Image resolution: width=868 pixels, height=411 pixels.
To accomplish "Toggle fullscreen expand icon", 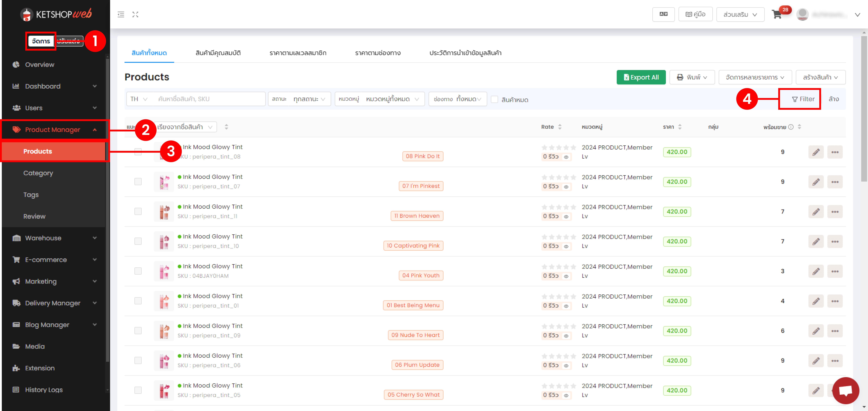I will 135,15.
